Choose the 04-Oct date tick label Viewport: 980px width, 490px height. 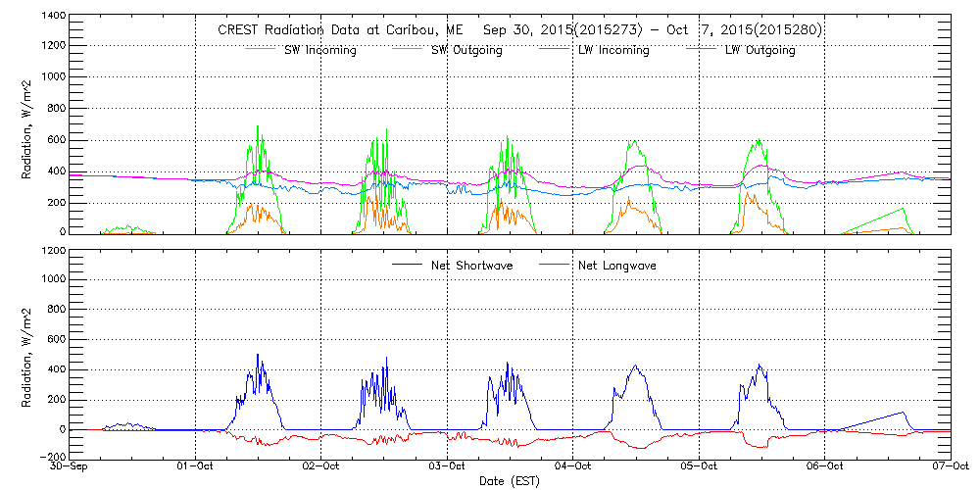tap(573, 467)
